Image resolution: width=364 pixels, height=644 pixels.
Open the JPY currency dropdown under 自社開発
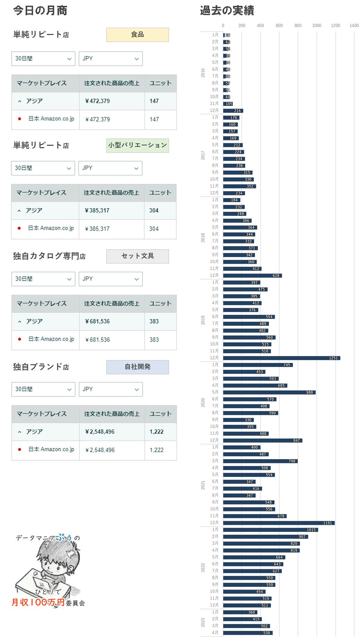pos(110,390)
